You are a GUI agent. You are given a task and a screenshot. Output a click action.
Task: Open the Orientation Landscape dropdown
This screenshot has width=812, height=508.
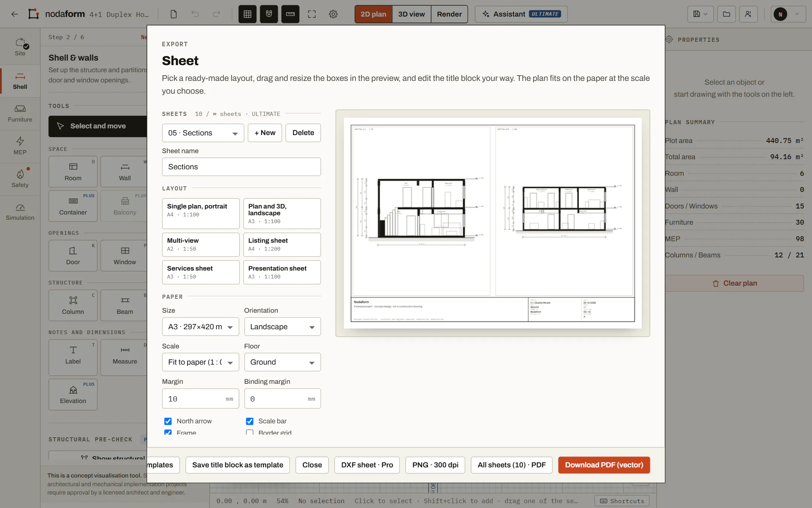282,327
